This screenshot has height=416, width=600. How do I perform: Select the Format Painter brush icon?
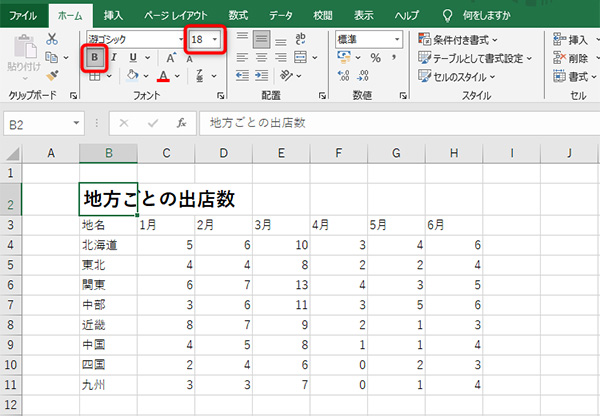click(52, 75)
